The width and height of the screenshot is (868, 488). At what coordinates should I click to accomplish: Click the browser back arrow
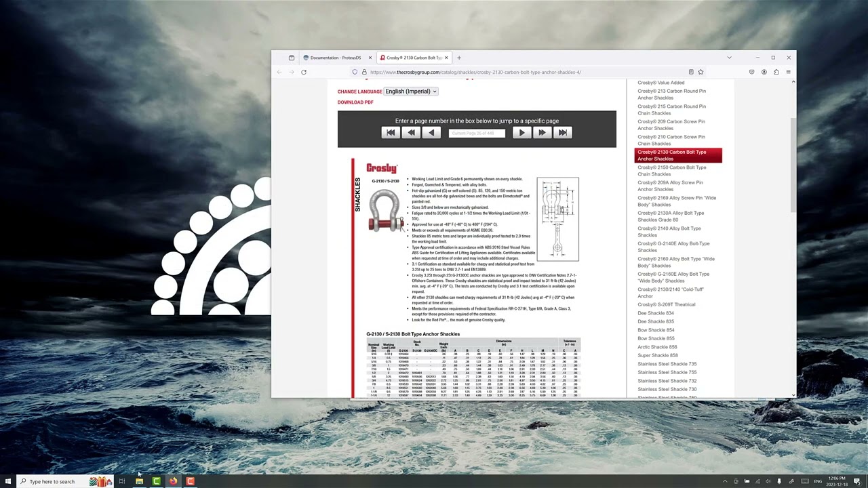point(279,72)
